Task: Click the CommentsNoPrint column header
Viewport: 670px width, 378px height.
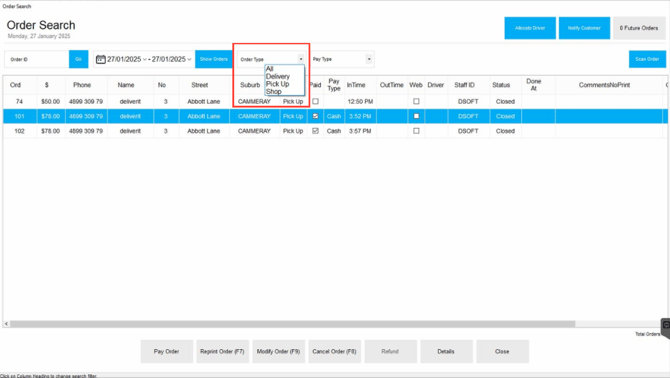Action: [x=604, y=85]
